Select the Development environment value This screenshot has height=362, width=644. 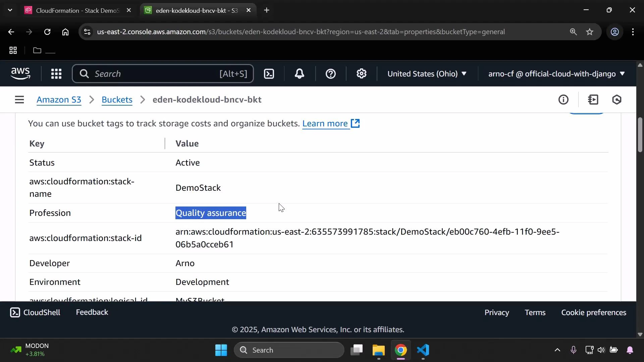pos(203,282)
